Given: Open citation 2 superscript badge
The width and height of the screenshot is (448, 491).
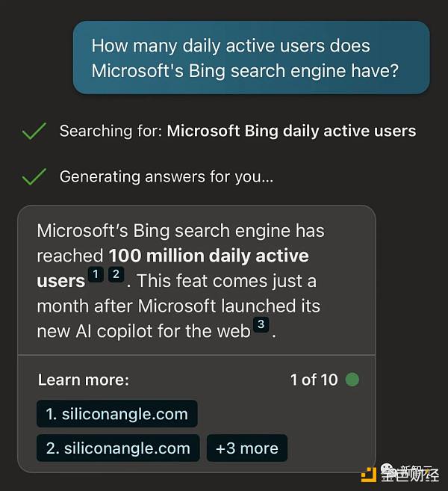Looking at the screenshot, I should [x=116, y=274].
